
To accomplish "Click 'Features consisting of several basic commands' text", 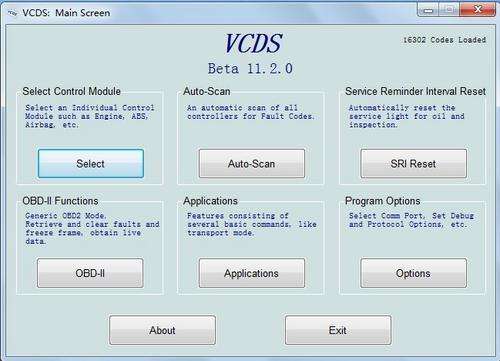I will pos(252,224).
